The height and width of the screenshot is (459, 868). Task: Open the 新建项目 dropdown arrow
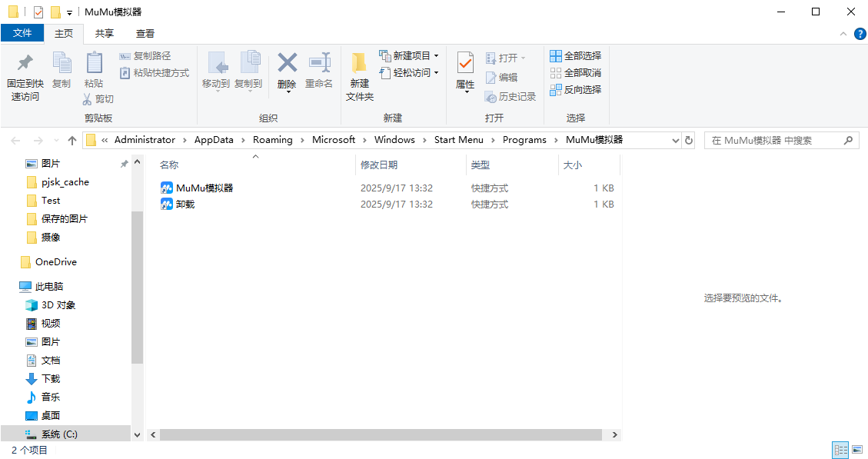434,55
